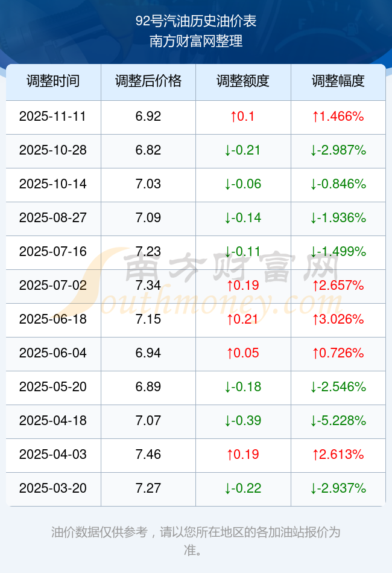Click the 调整额度 column header

pos(243,82)
